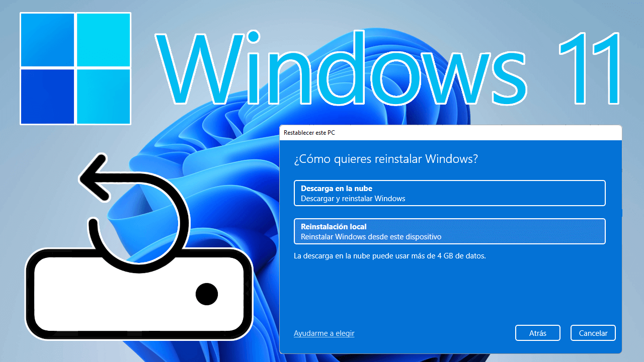Click the text about 4 GB de datos
This screenshot has height=362, width=644.
390,256
